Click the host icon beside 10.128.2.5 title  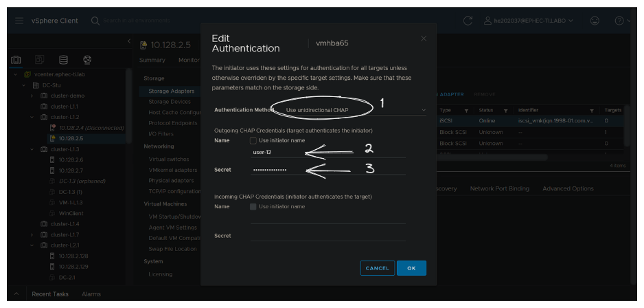pos(143,45)
